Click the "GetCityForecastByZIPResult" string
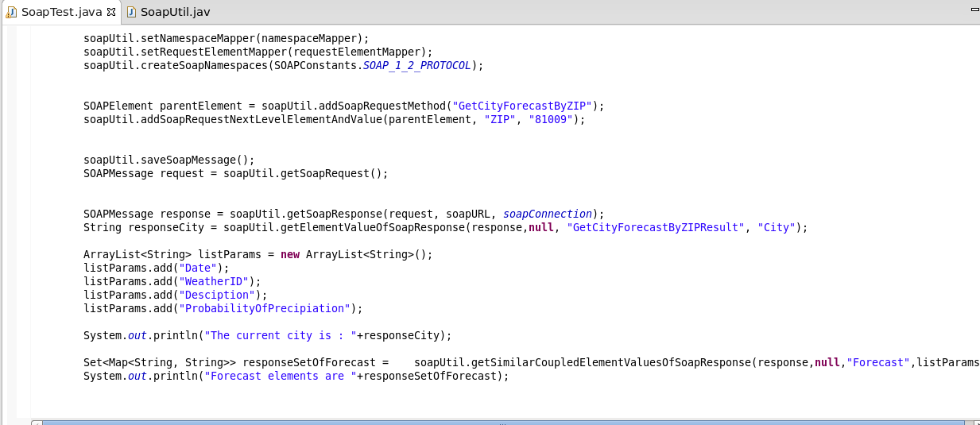The width and height of the screenshot is (980, 425). coord(656,227)
